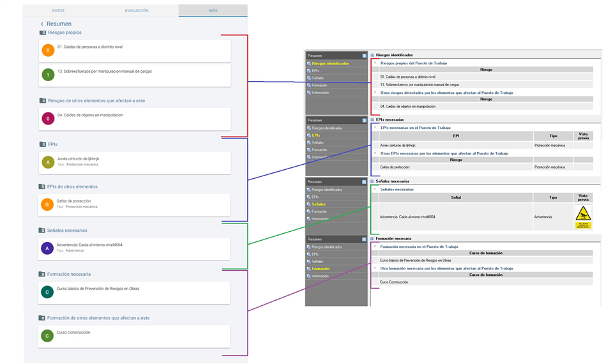This screenshot has width=613, height=364.
Task: Click the orange badge for risk 01
Action: tap(48, 50)
